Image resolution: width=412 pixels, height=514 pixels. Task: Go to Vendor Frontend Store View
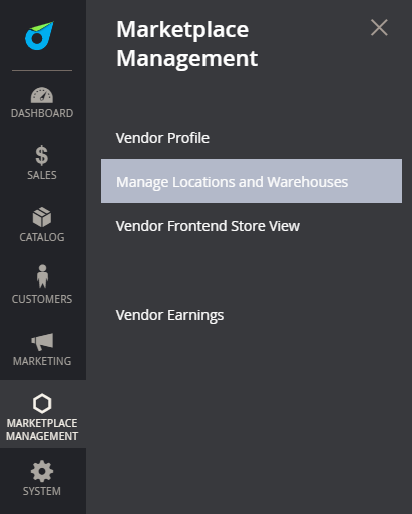208,226
